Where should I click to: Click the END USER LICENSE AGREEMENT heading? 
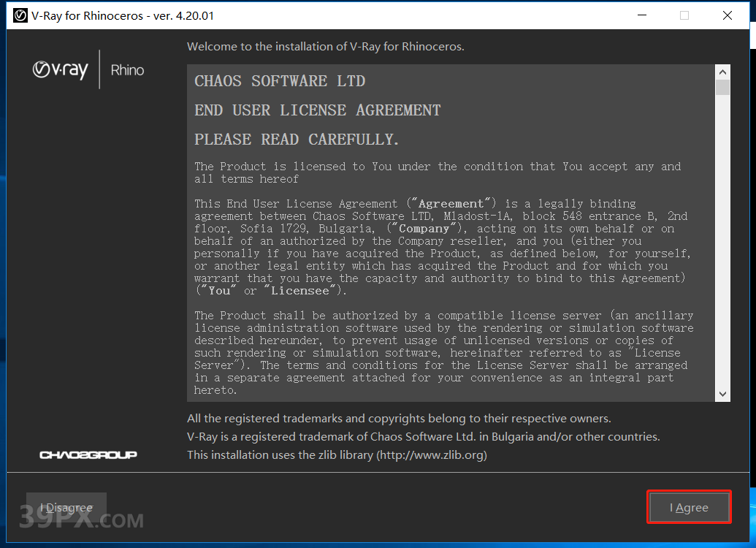click(x=317, y=110)
